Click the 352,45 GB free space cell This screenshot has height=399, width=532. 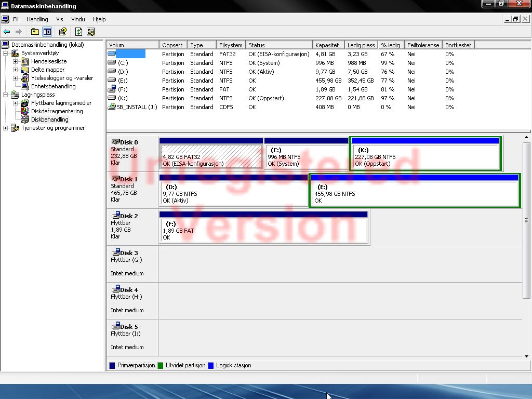(361, 81)
